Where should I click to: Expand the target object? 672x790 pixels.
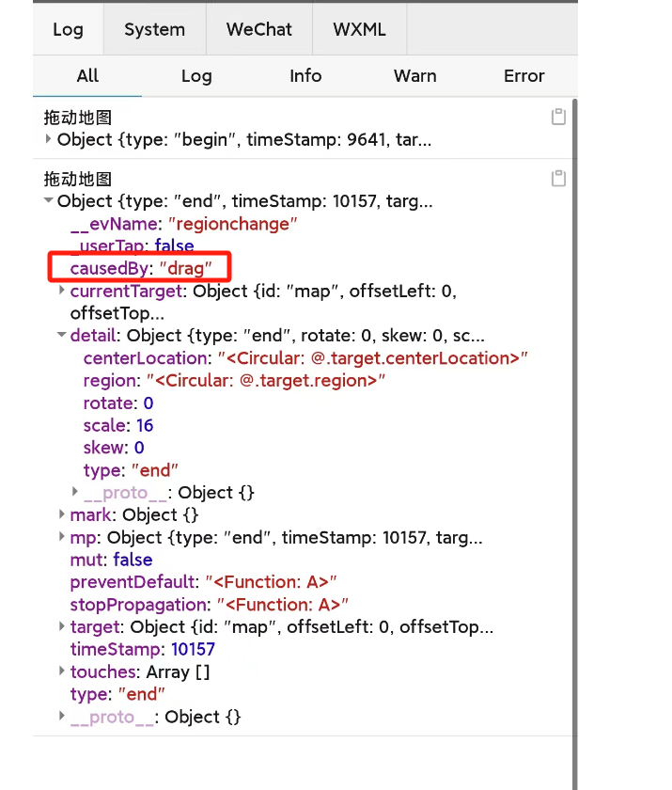(61, 626)
